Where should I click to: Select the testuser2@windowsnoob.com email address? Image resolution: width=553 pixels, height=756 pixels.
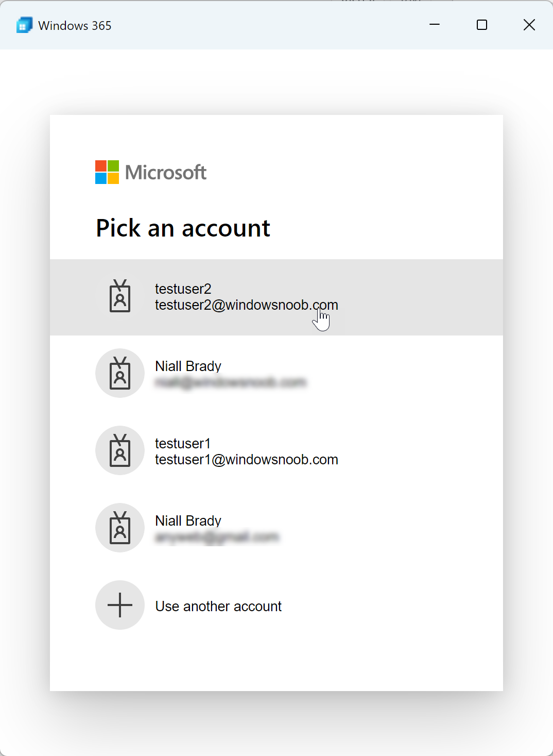click(247, 305)
